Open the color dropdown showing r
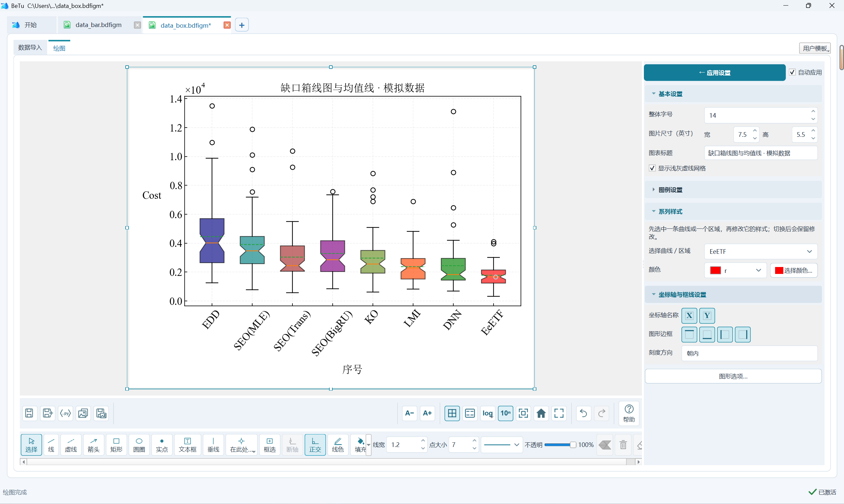This screenshot has height=504, width=844. [x=735, y=270]
